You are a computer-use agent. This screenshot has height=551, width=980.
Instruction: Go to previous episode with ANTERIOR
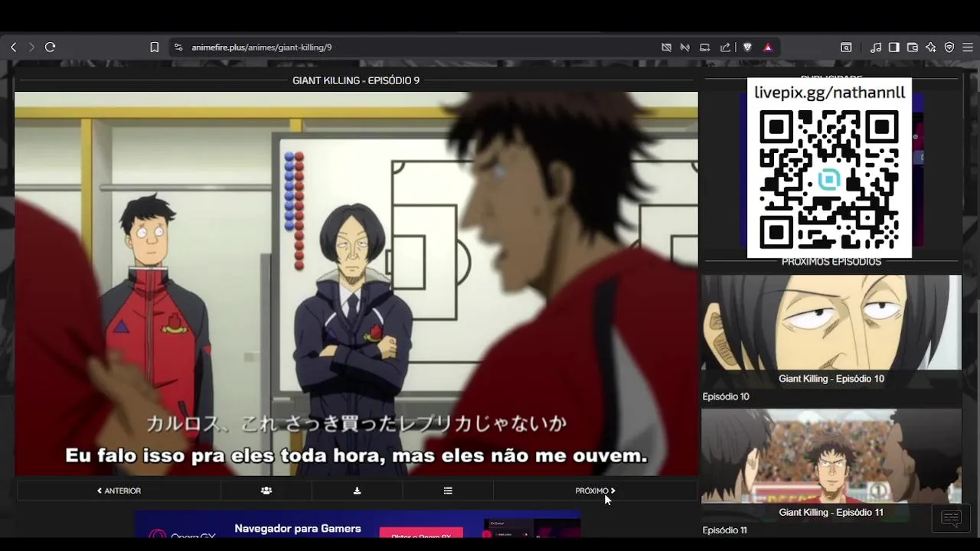pos(119,491)
